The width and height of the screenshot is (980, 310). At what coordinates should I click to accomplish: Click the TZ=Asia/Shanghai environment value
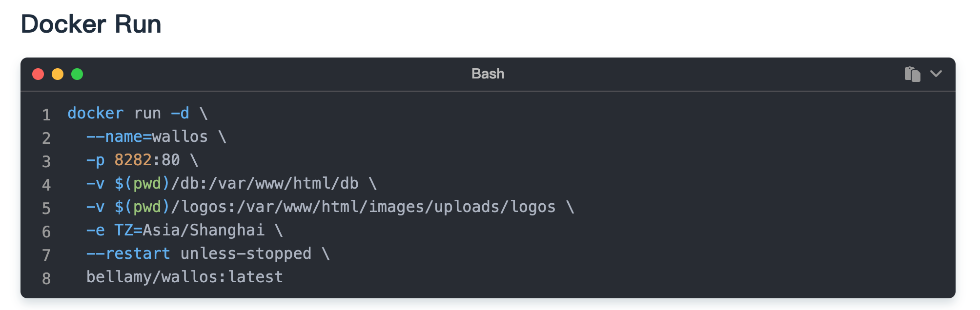[x=189, y=230]
